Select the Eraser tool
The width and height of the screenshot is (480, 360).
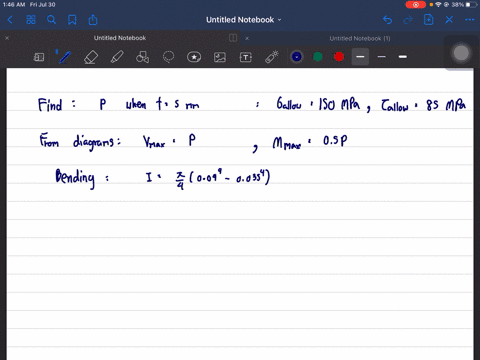(91, 57)
